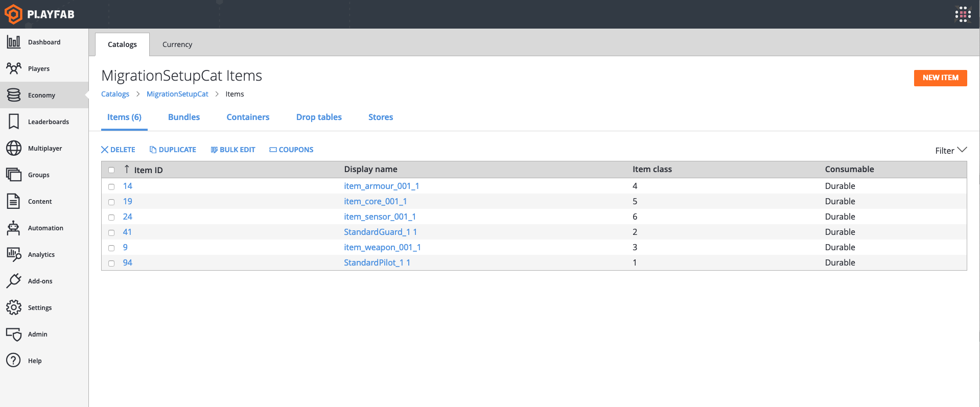Viewport: 980px width, 407px height.
Task: Click the Items breadcrumb text
Action: click(235, 94)
